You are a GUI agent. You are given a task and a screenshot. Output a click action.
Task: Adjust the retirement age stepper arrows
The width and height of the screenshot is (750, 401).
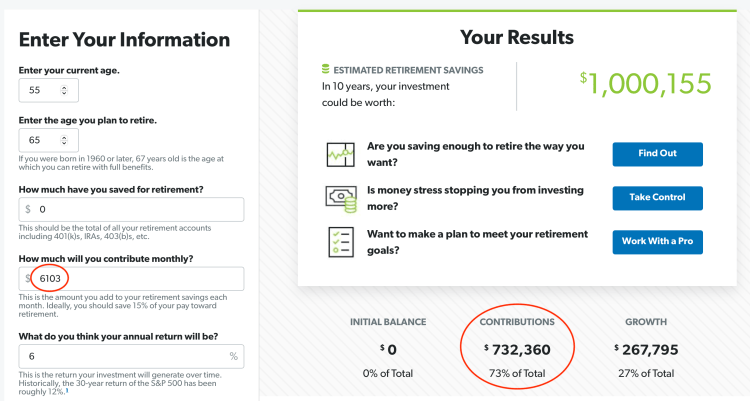(65, 141)
